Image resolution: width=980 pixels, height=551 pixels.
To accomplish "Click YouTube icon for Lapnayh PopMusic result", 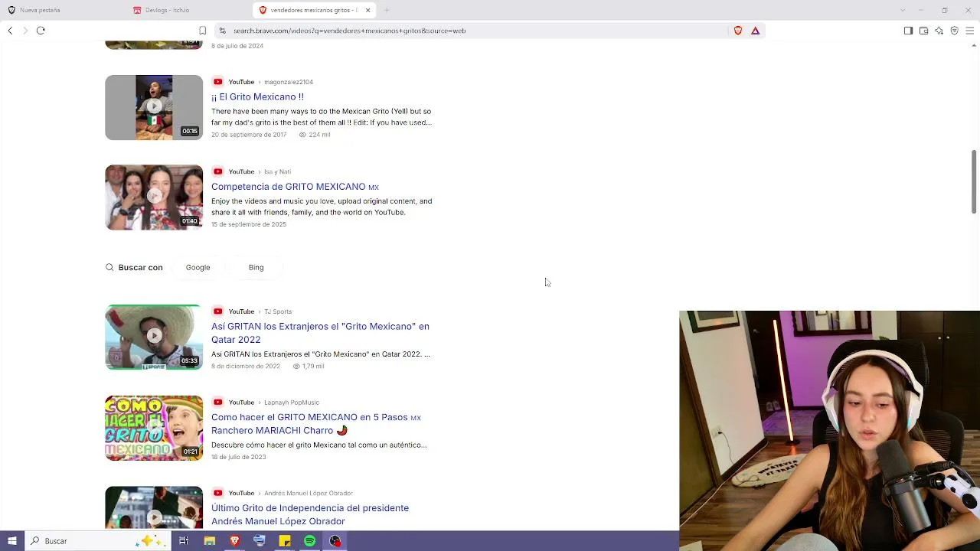I will pyautogui.click(x=217, y=403).
